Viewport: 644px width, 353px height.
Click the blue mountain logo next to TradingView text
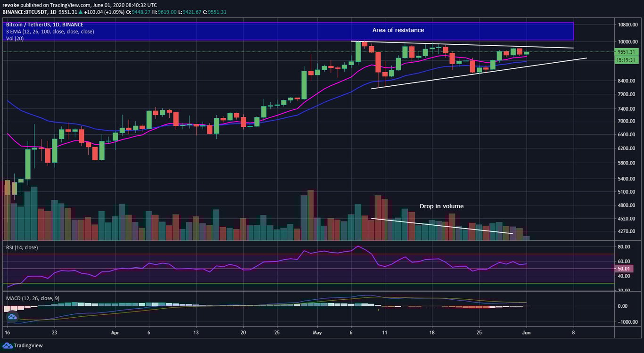(8, 345)
